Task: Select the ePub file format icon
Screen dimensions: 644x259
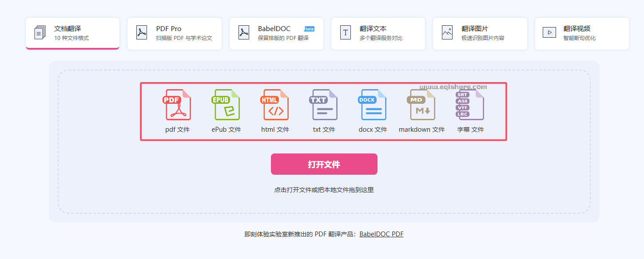Action: (x=226, y=105)
